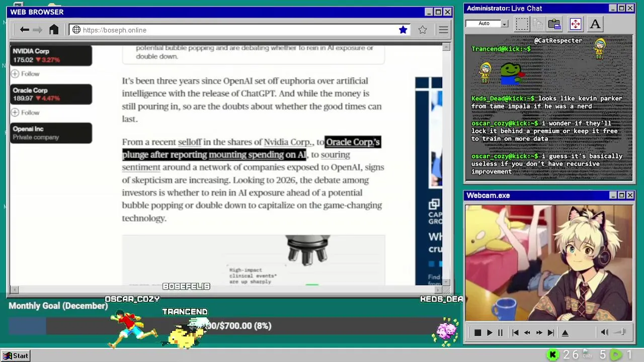Skip to previous track in Webcam.exe
Screen dimensions: 644x362
pos(515,332)
